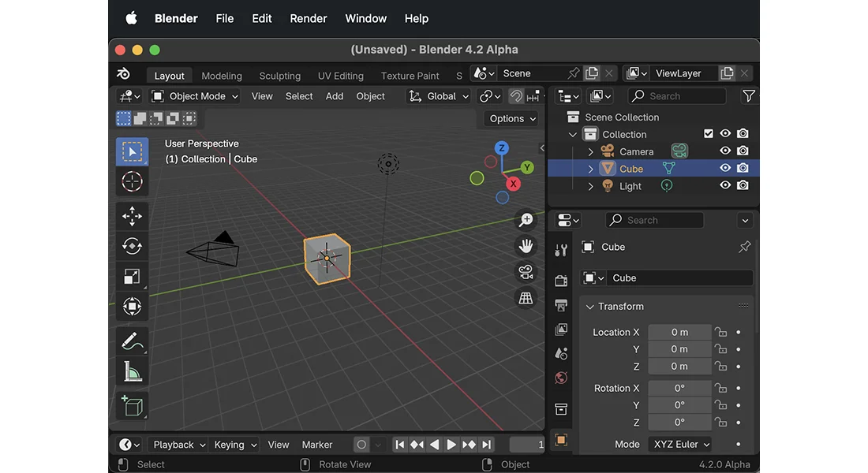Switch perspective/orthographic grid button
This screenshot has width=868, height=473.
tap(526, 298)
